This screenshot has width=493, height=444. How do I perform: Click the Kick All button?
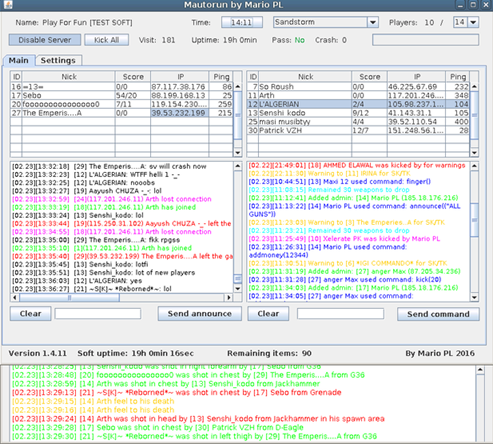point(106,40)
